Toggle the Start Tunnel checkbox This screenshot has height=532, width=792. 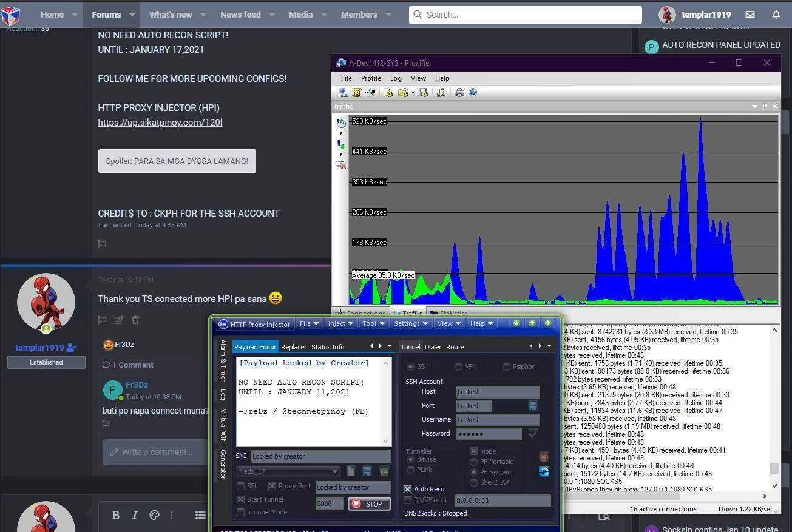pos(241,499)
